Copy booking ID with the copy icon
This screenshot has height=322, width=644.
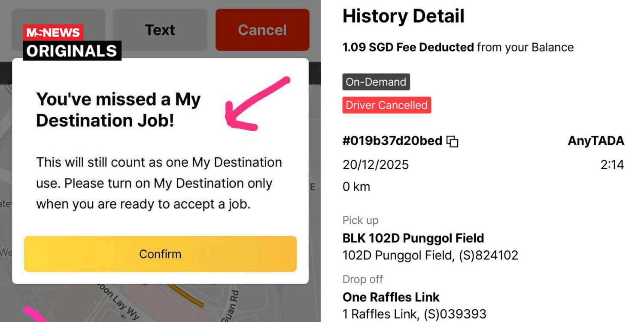[453, 141]
